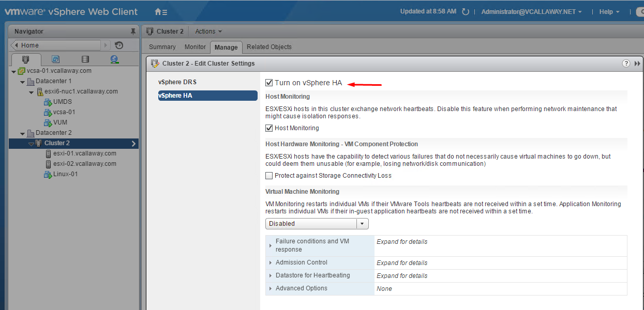644x310 pixels.
Task: Open the Help menu
Action: pos(609,12)
